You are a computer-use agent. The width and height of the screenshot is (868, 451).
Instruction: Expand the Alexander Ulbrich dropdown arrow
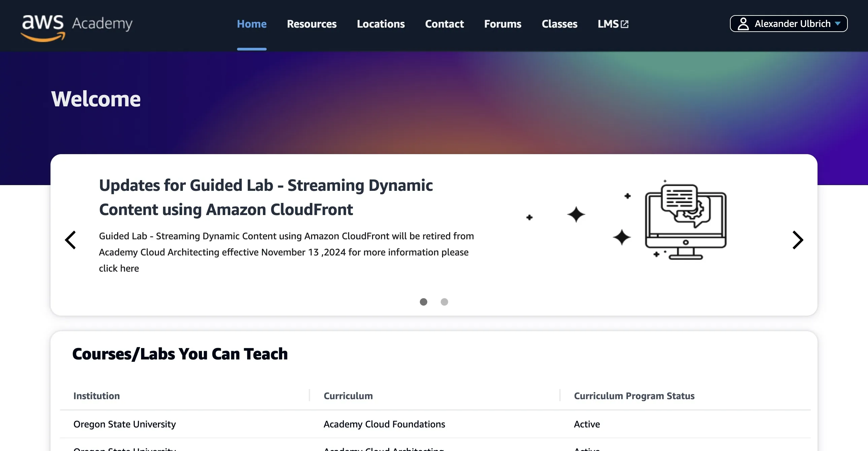click(x=838, y=24)
